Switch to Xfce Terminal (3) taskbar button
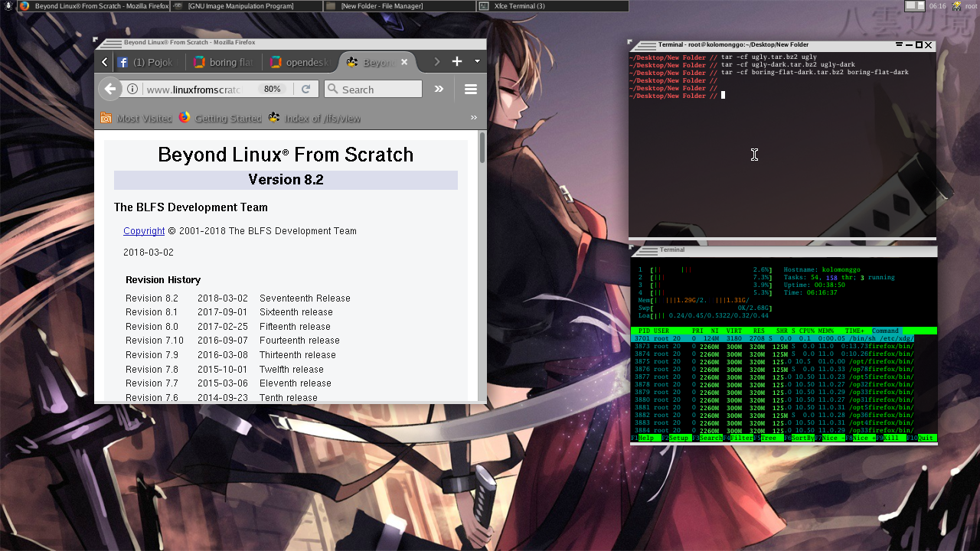 (552, 5)
